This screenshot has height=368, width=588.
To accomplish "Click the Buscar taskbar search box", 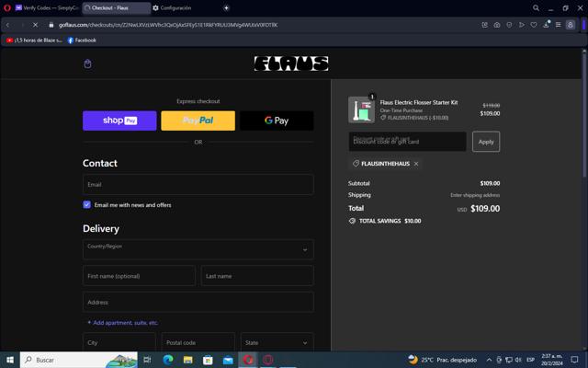I will coord(79,360).
